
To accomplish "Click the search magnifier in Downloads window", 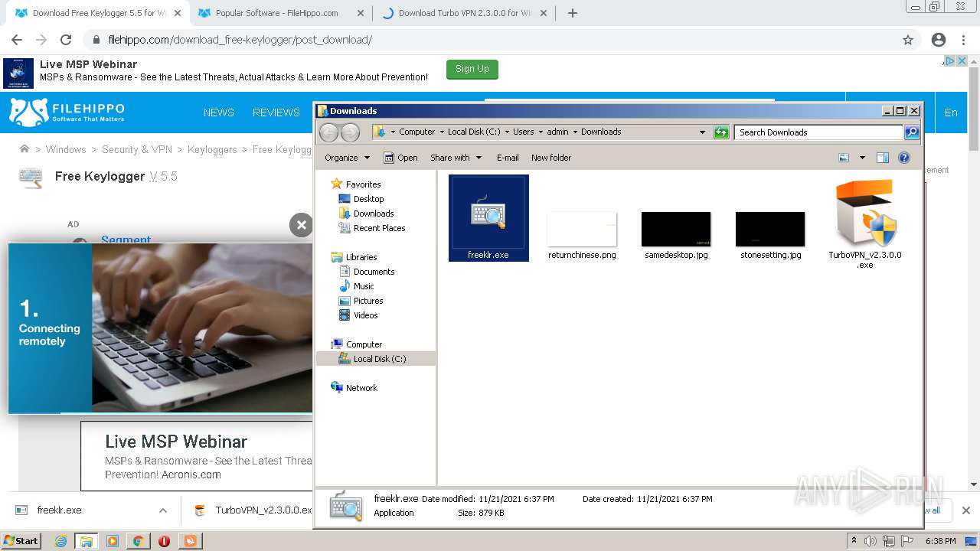I will 911,132.
